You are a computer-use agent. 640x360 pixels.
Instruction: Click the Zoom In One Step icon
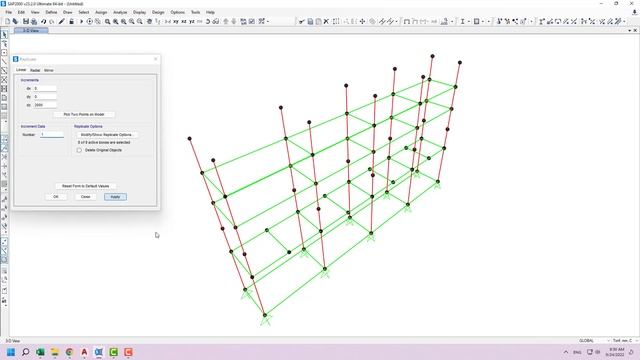coord(131,21)
